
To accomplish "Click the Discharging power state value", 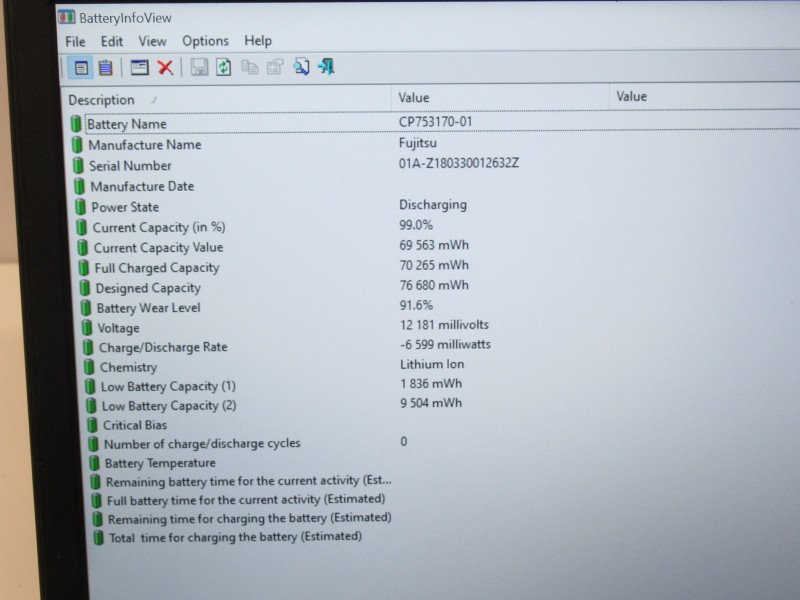I will click(433, 205).
